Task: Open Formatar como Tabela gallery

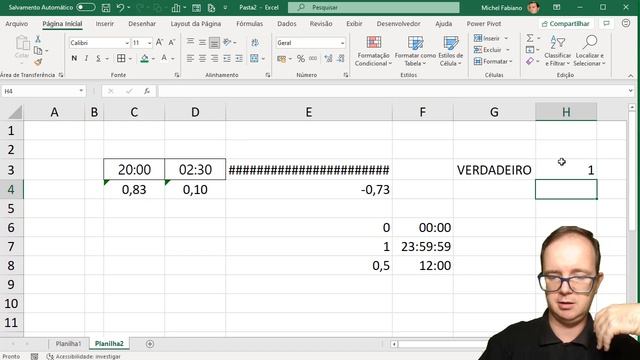Action: point(415,51)
